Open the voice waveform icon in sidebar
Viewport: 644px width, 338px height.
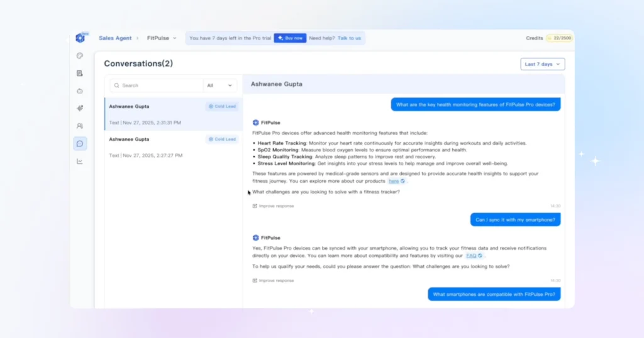pyautogui.click(x=80, y=108)
